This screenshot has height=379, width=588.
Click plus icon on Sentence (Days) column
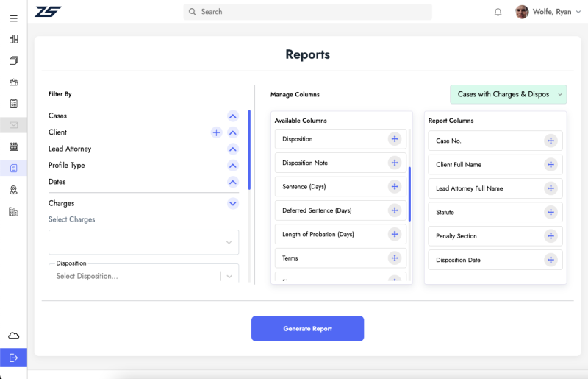(394, 187)
